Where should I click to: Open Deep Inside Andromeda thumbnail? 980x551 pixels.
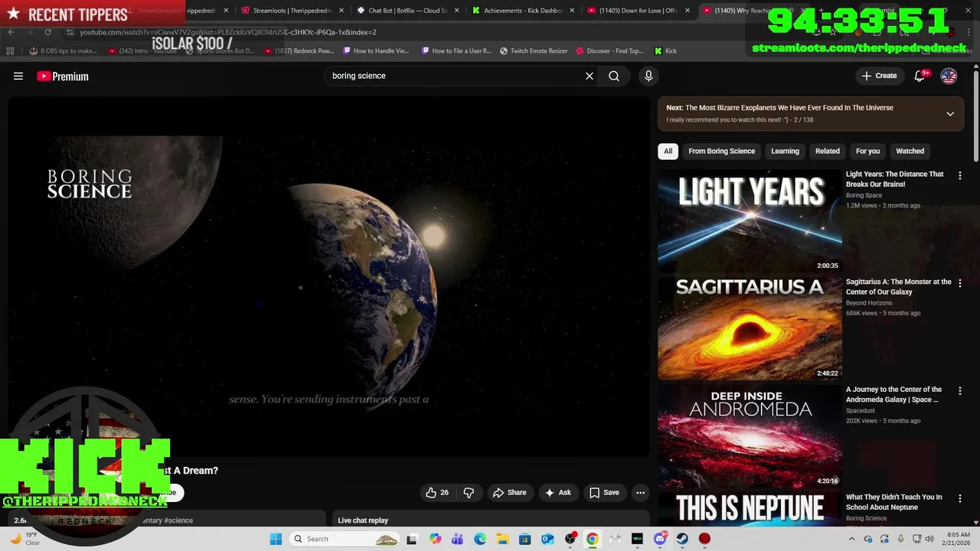coord(750,436)
